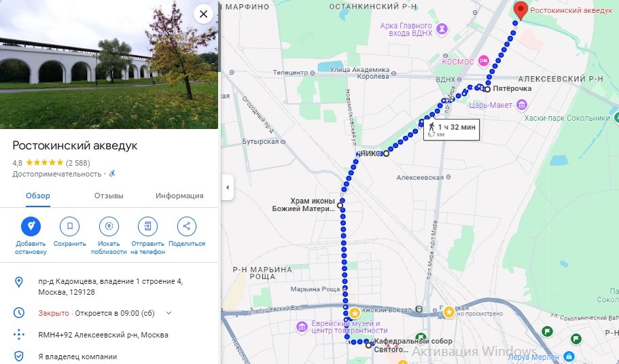Click the walking route 1 ч 32 мин label
This screenshot has width=619, height=364.
[452, 130]
